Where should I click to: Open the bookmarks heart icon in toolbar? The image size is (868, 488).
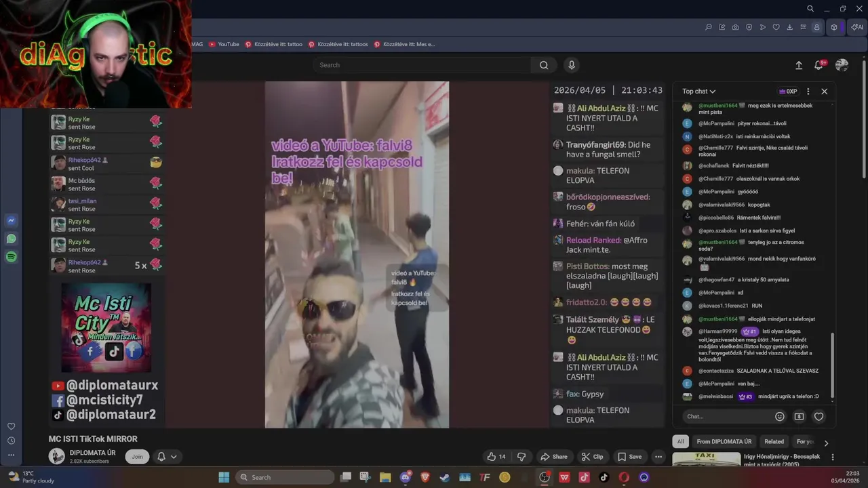[776, 27]
